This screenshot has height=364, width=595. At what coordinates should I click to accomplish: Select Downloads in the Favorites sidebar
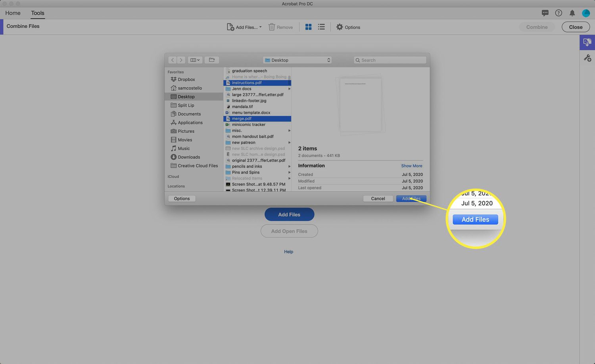tap(189, 157)
